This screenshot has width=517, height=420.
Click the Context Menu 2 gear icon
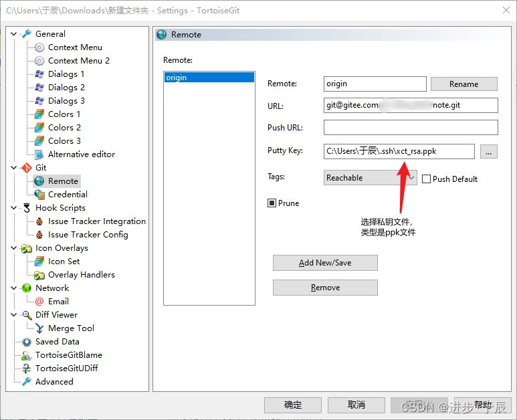tap(39, 61)
